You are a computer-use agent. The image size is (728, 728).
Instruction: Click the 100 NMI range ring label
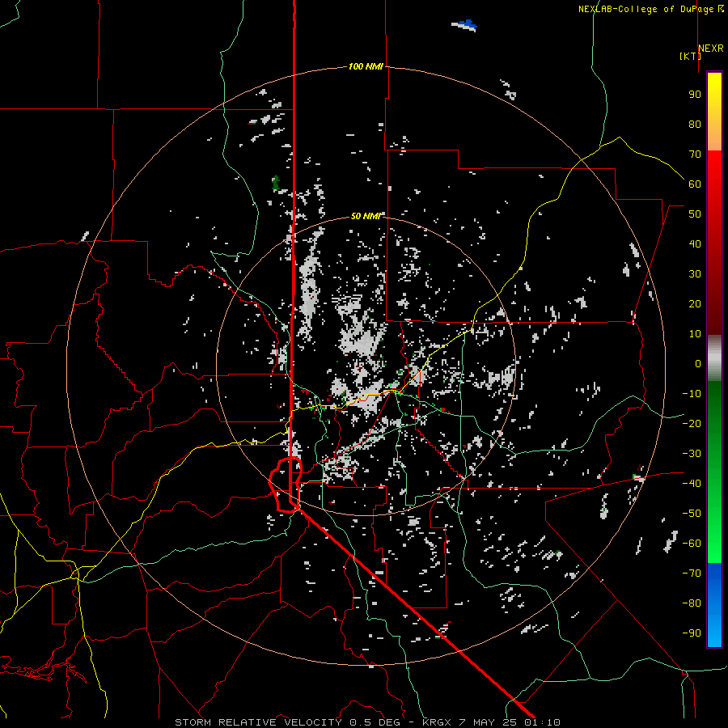click(366, 67)
